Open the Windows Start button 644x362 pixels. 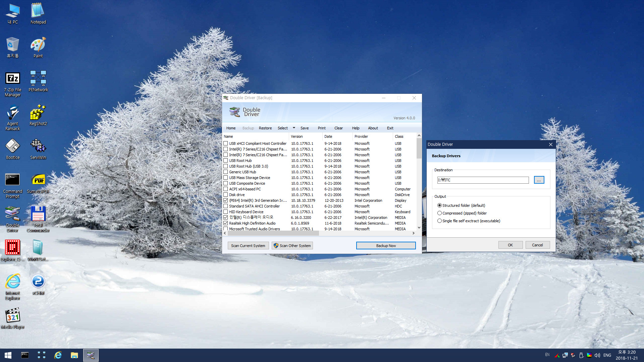pos(8,355)
